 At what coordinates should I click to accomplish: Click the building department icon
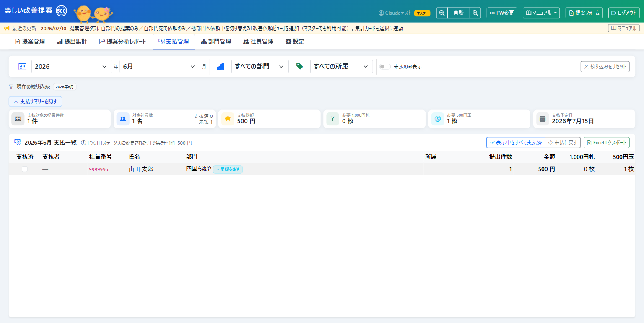point(221,66)
